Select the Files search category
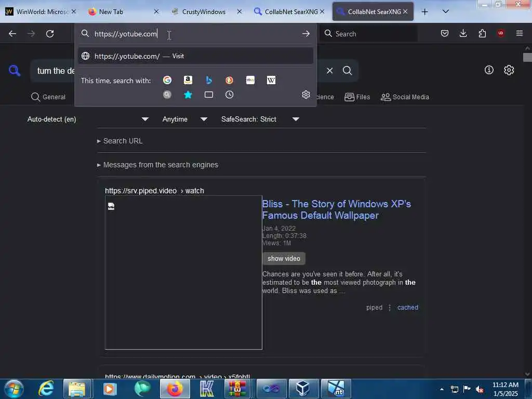The width and height of the screenshot is (532, 399). pyautogui.click(x=357, y=97)
